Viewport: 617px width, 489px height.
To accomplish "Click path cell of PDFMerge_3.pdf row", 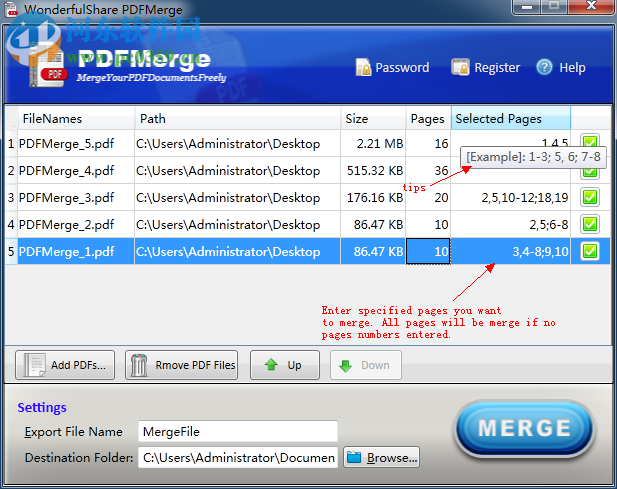I will click(x=238, y=197).
